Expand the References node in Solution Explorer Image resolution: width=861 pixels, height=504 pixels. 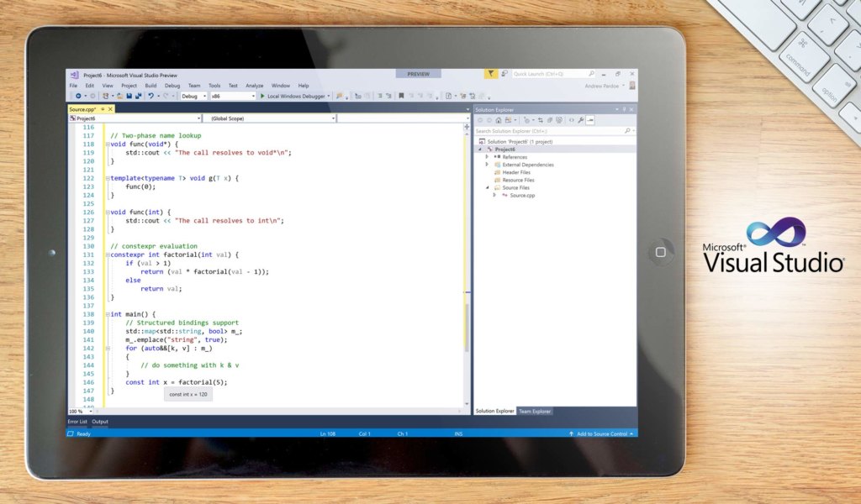(486, 157)
